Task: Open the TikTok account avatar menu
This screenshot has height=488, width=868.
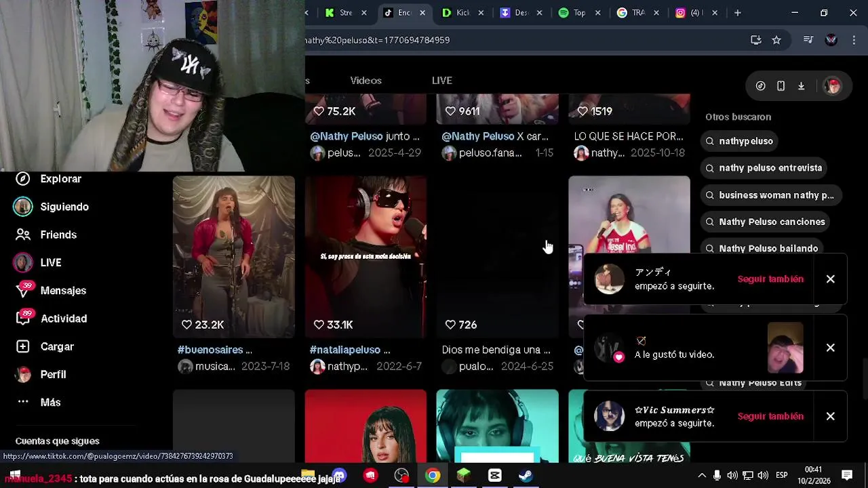Action: [x=833, y=86]
